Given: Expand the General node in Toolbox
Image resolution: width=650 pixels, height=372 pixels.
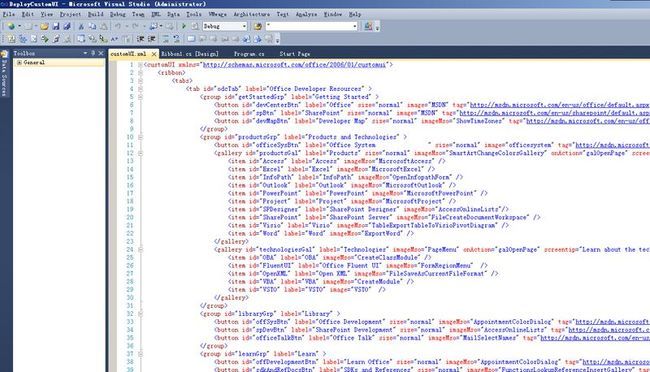Looking at the screenshot, I should (x=19, y=63).
